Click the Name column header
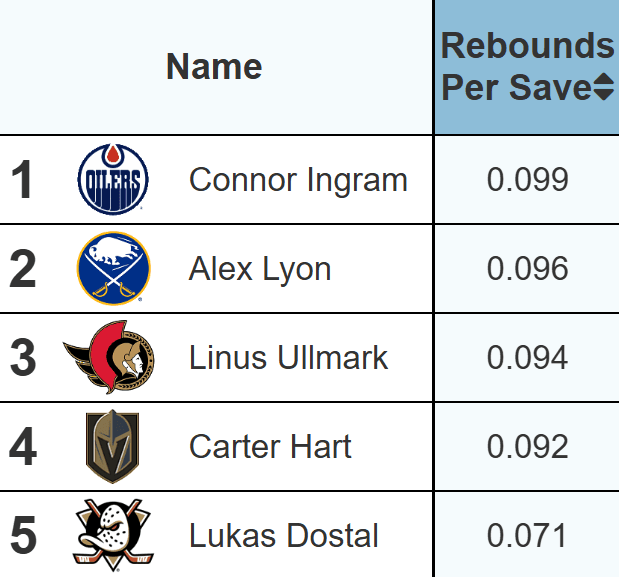This screenshot has width=619, height=577. pyautogui.click(x=214, y=67)
